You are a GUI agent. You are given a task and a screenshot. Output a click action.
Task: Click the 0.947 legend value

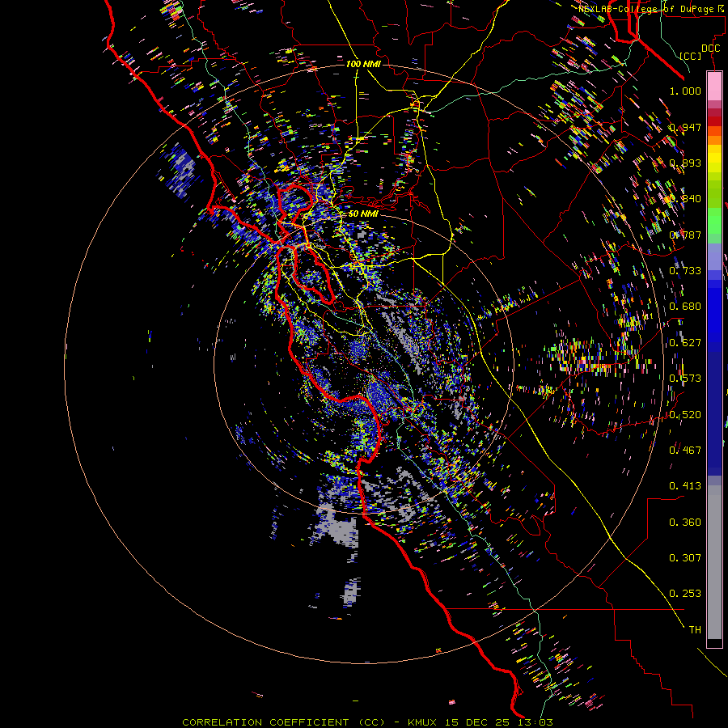(685, 127)
